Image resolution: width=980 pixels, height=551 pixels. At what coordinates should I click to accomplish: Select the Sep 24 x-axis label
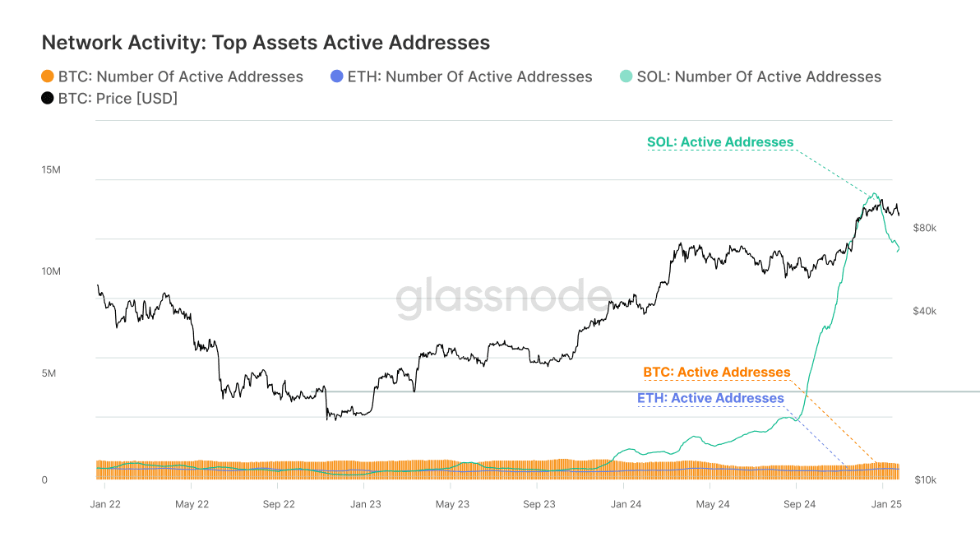(x=798, y=504)
